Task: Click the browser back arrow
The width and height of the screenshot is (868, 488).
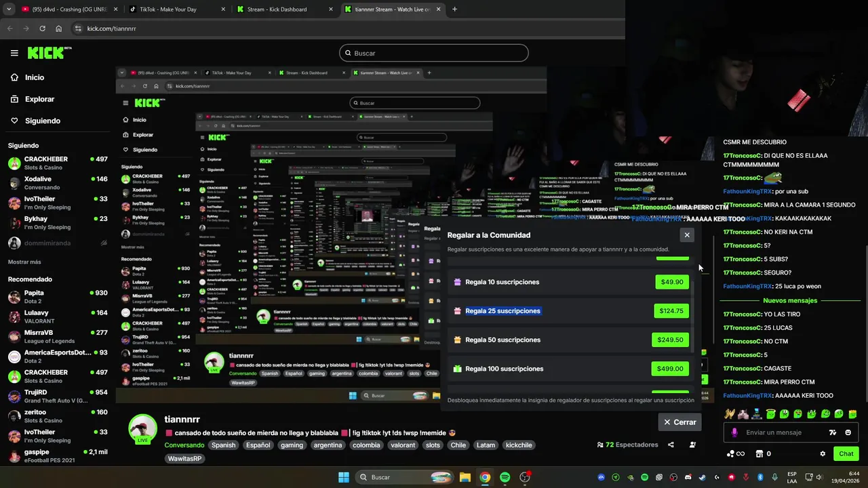Action: 9,28
